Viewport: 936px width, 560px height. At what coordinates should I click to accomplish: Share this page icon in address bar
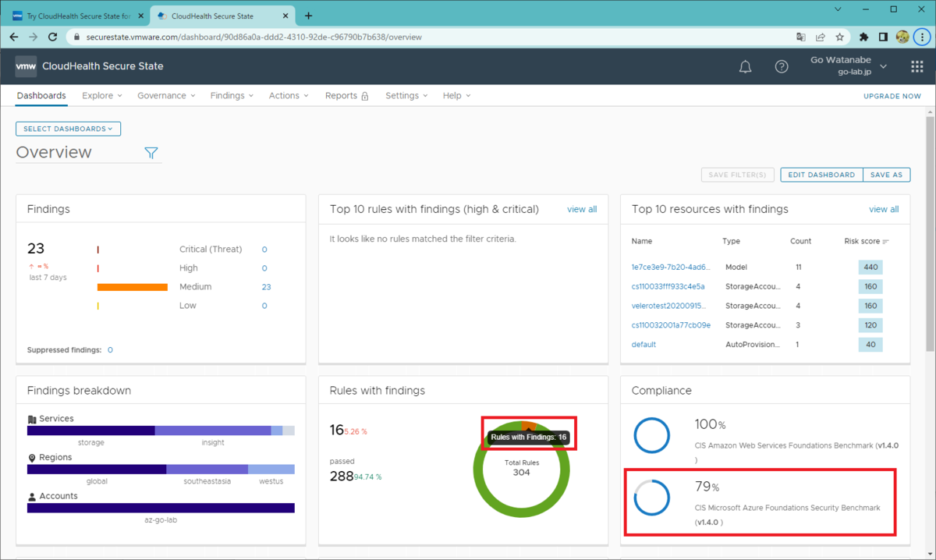821,37
